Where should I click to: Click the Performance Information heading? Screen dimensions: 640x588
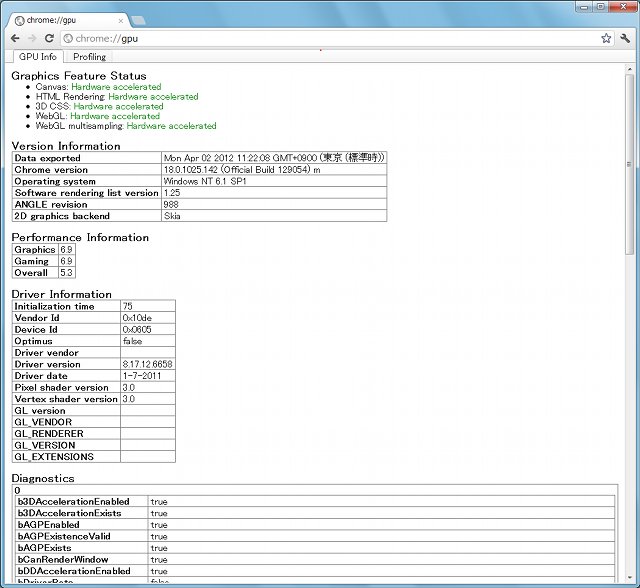[x=80, y=237]
